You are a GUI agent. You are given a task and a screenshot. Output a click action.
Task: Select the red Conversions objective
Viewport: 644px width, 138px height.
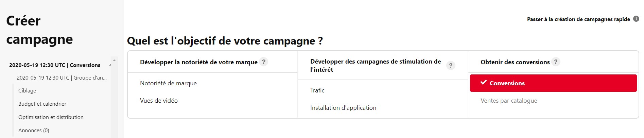(553, 83)
